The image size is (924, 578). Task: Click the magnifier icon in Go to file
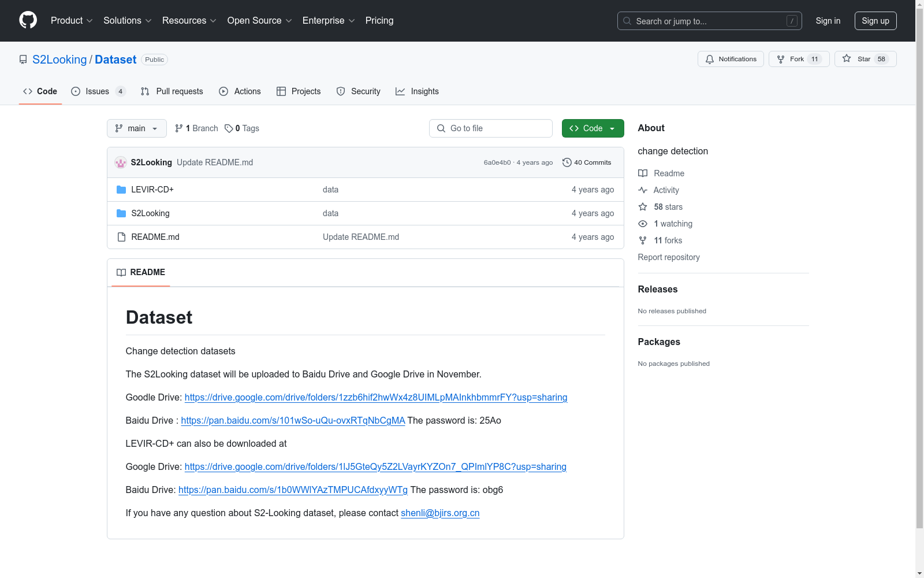coord(441,128)
